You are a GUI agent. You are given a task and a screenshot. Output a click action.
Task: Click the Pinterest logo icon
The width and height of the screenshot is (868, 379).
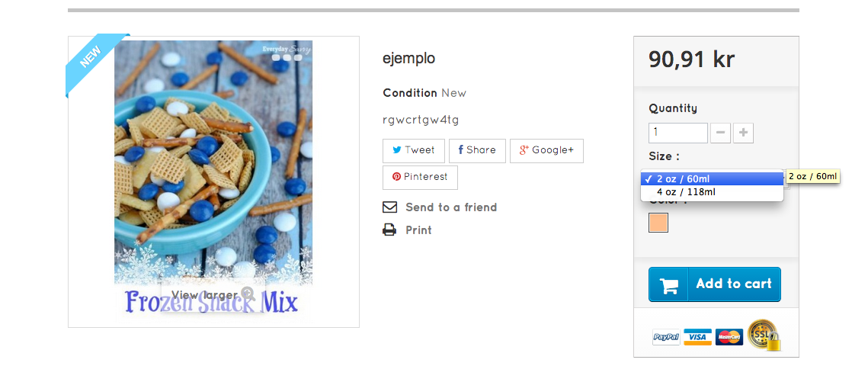(x=396, y=177)
